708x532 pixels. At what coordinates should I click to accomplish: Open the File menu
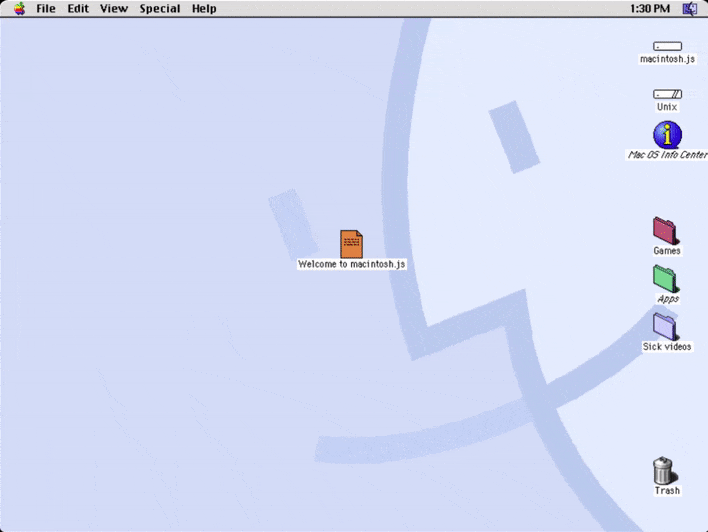[x=46, y=9]
